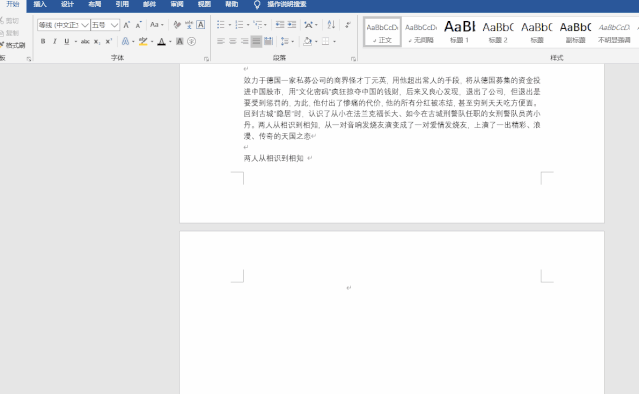The height and width of the screenshot is (394, 639).
Task: Switch to the 设计 (Design) tab
Action: (67, 4)
